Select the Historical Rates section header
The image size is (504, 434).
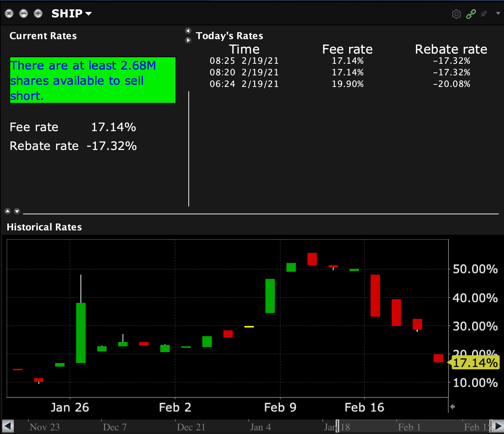44,227
